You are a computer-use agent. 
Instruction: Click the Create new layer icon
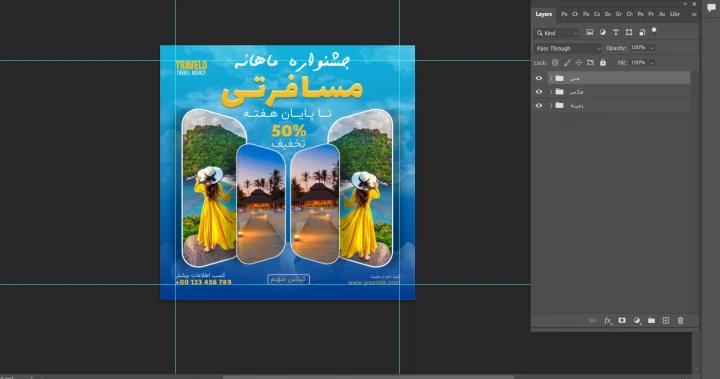click(666, 320)
